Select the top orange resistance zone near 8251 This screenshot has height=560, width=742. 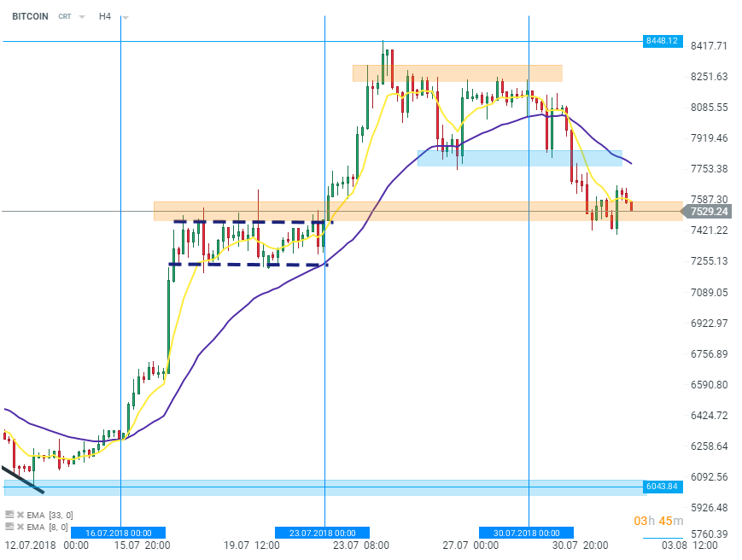[x=457, y=73]
